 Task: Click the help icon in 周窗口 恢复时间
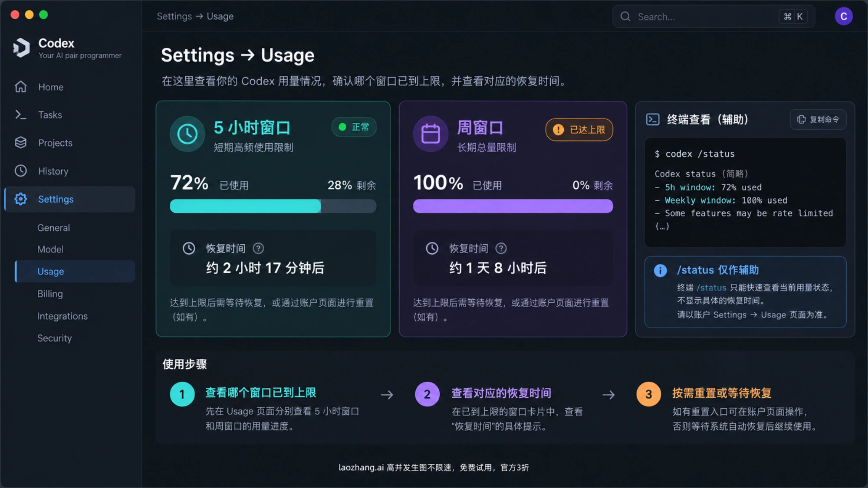click(x=501, y=249)
